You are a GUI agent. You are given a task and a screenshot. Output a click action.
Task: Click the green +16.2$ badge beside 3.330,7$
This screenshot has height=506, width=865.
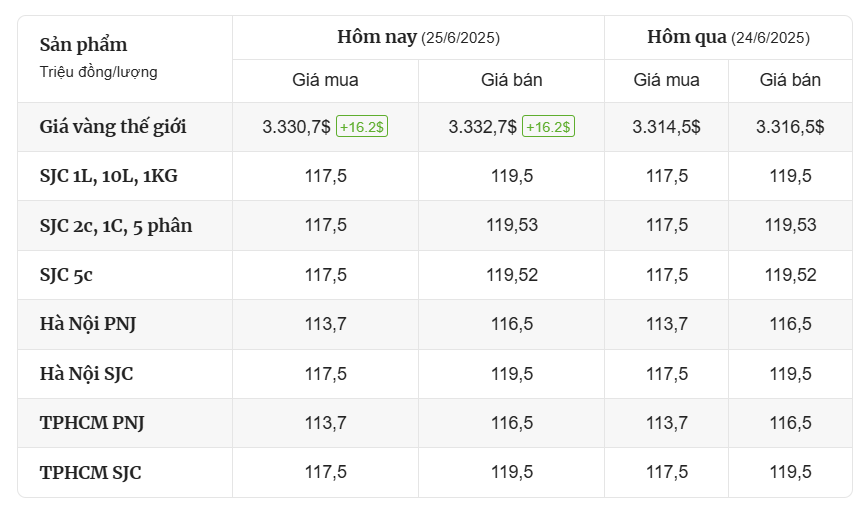tap(362, 126)
